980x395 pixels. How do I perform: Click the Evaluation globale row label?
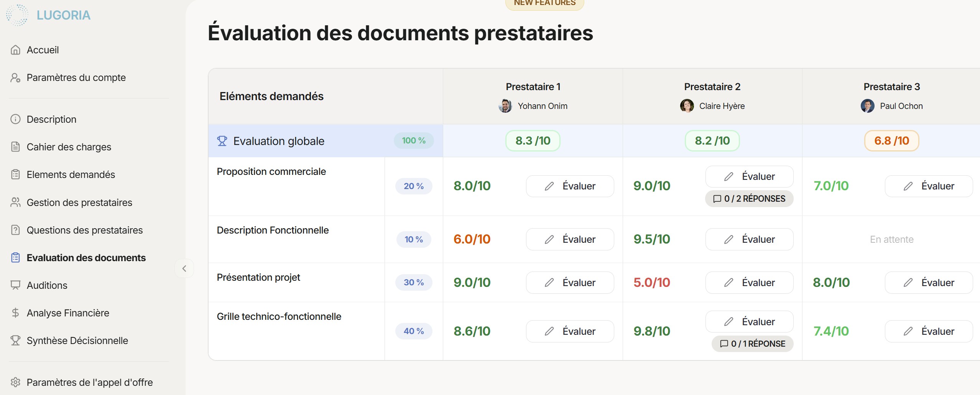(279, 141)
